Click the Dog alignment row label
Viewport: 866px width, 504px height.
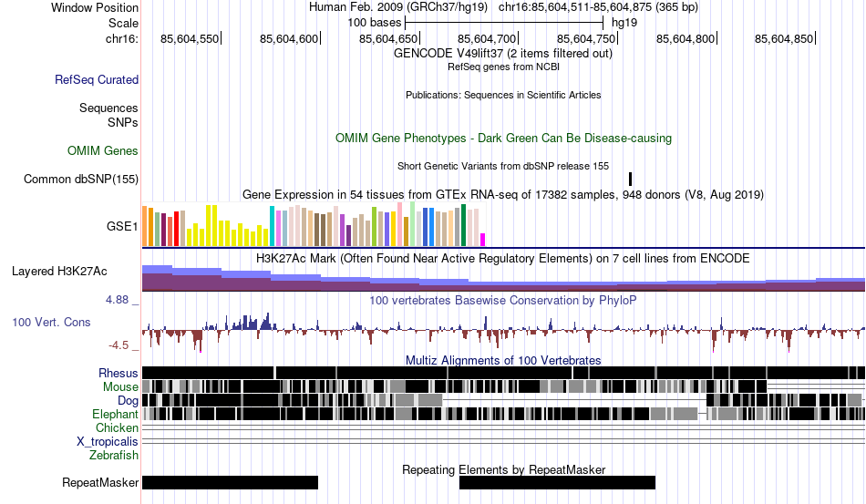tap(128, 401)
